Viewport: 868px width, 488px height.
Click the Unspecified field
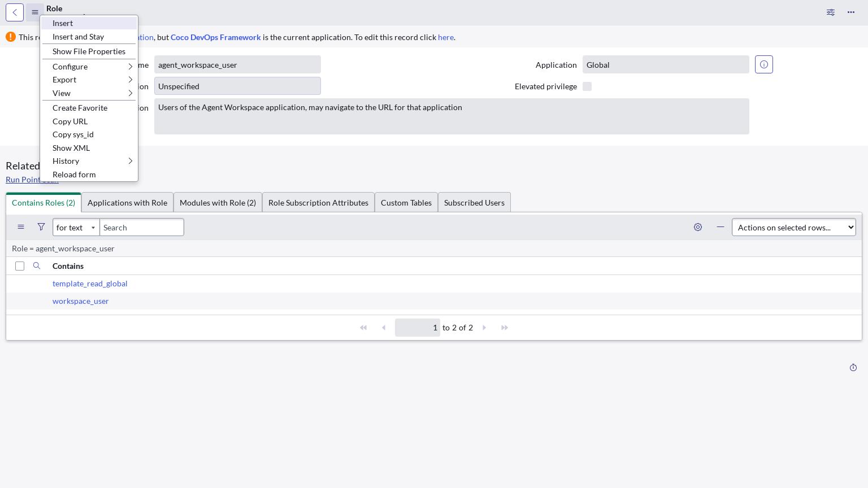tap(237, 86)
